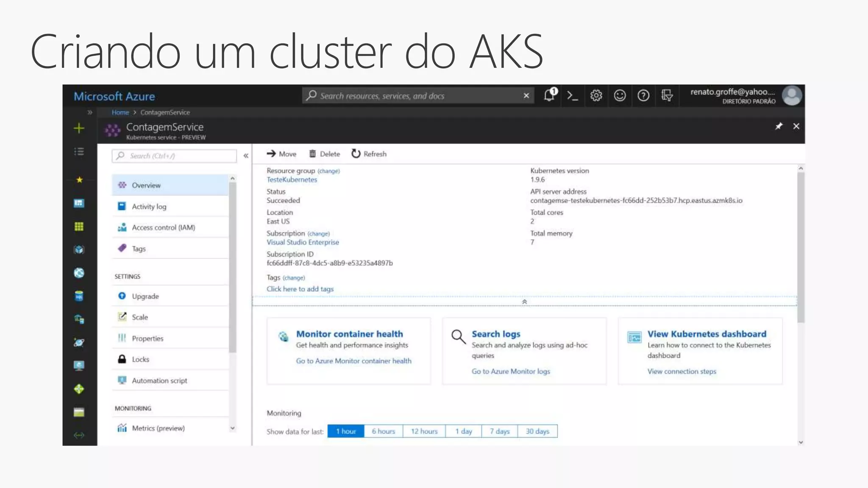Open the Automation script item
The width and height of the screenshot is (868, 488).
170,380
